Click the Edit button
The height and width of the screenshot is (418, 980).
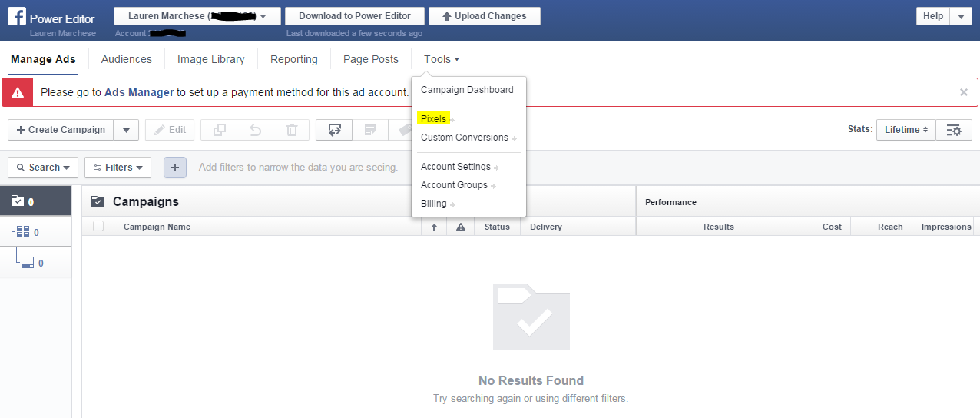tap(170, 130)
